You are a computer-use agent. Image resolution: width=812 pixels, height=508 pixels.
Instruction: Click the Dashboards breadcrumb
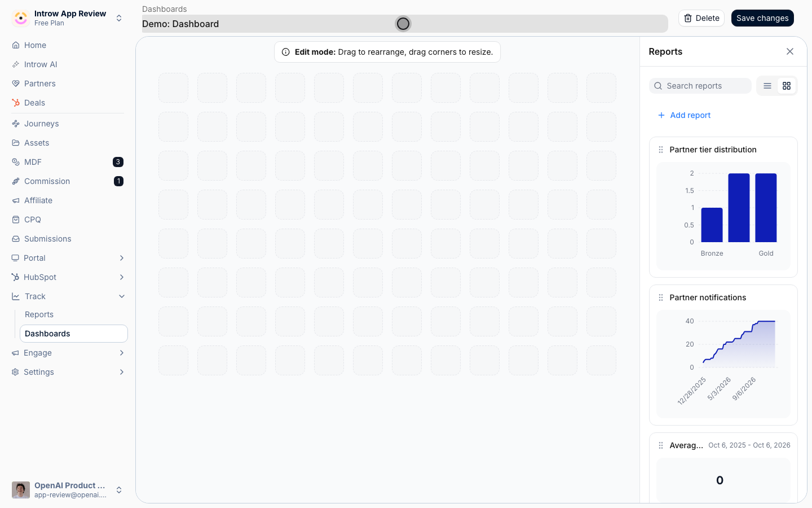coord(165,9)
